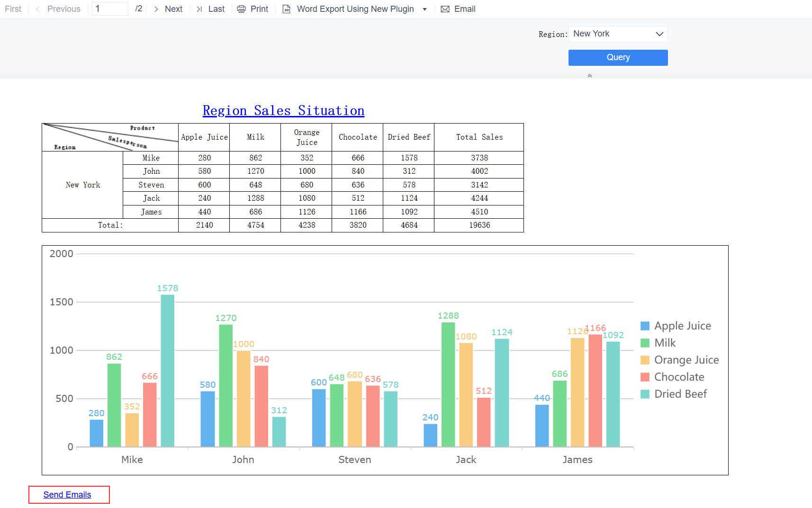This screenshot has width=812, height=508.
Task: Click the Next toolbar label
Action: 173,9
